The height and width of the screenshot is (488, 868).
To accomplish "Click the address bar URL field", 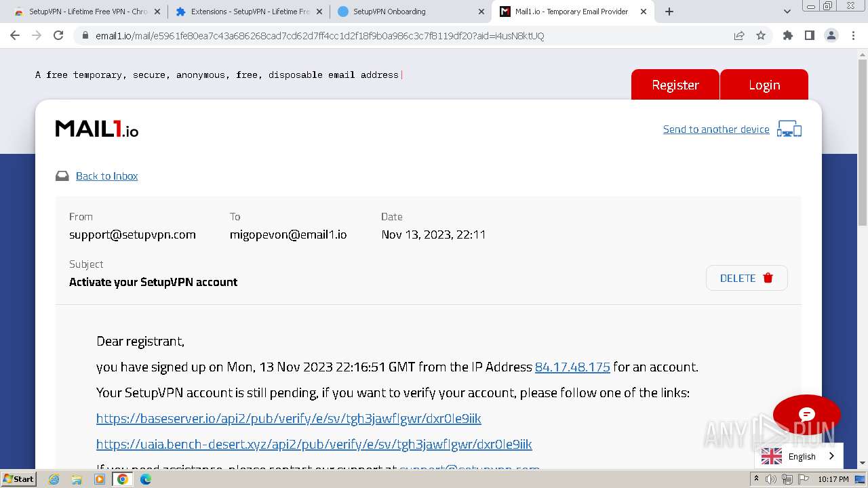I will (x=407, y=35).
